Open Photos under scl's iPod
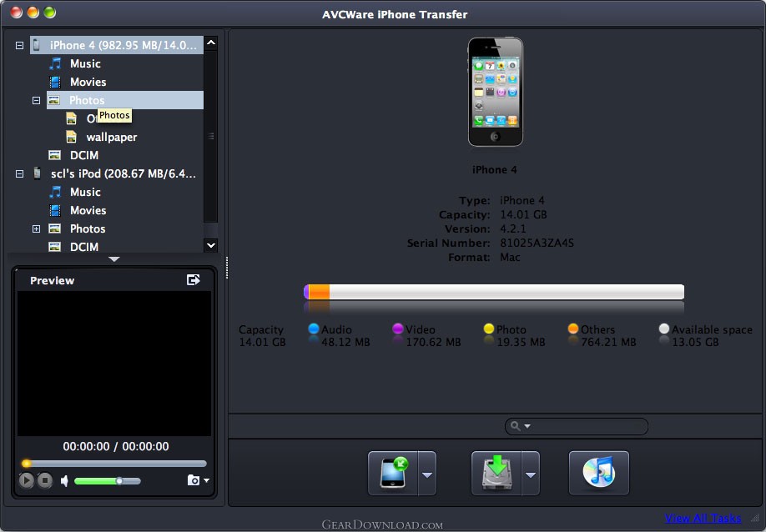Image resolution: width=766 pixels, height=532 pixels. click(88, 229)
